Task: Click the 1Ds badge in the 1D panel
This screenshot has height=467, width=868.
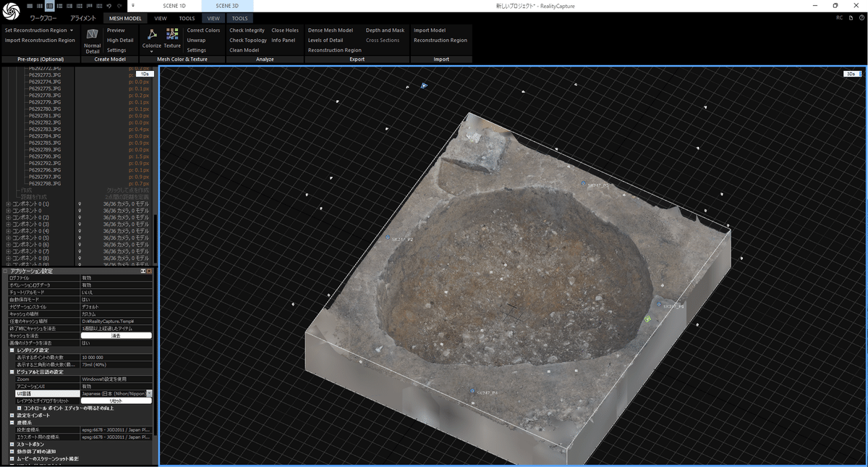Action: click(x=145, y=74)
